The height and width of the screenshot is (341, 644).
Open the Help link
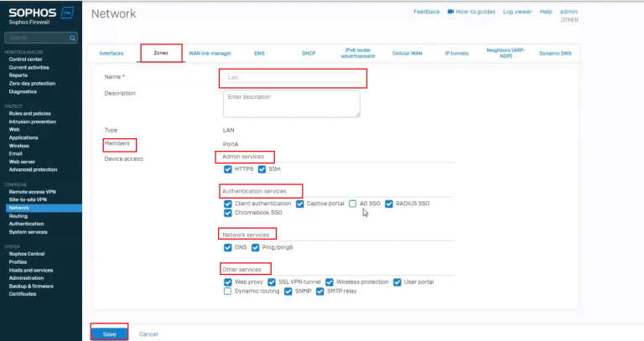pos(546,12)
